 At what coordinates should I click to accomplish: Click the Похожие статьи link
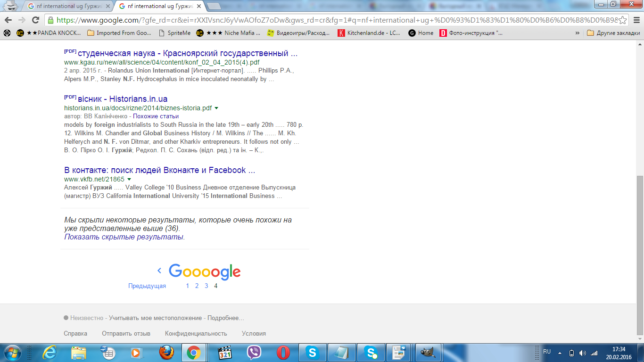click(156, 116)
